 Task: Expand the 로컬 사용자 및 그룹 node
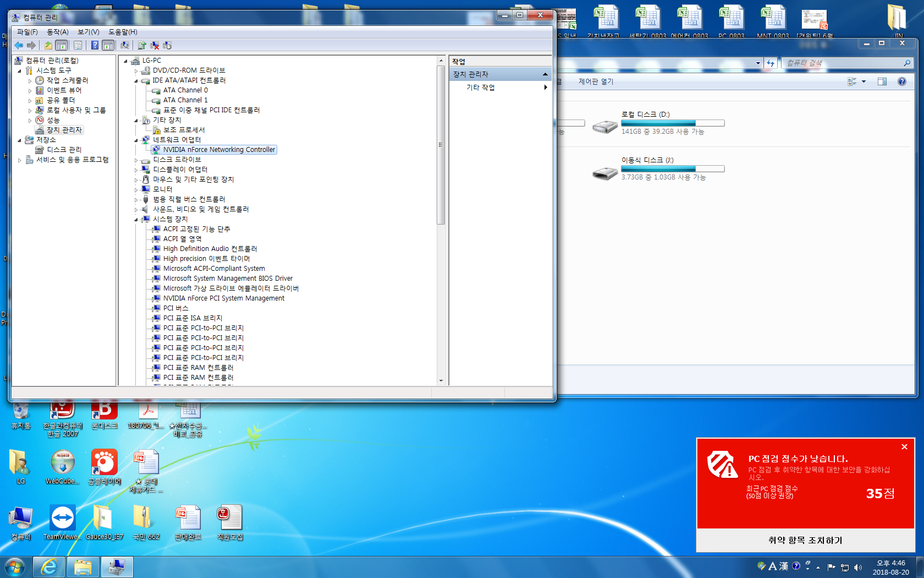pyautogui.click(x=30, y=111)
